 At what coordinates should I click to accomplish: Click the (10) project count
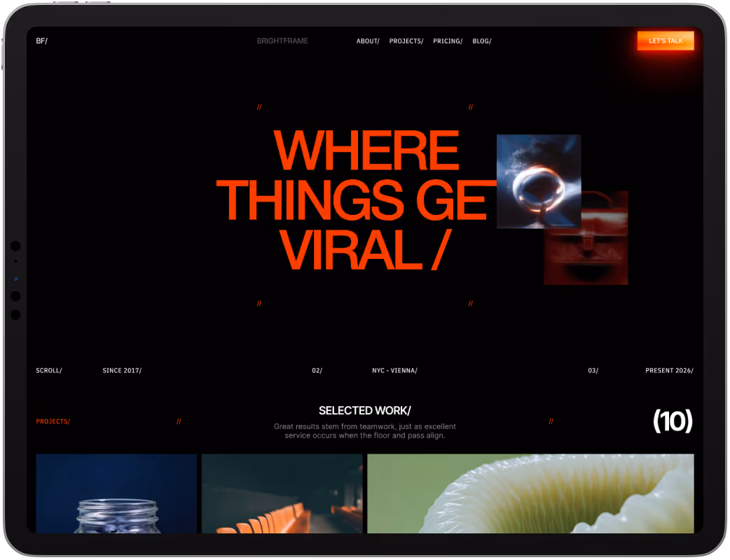(673, 421)
